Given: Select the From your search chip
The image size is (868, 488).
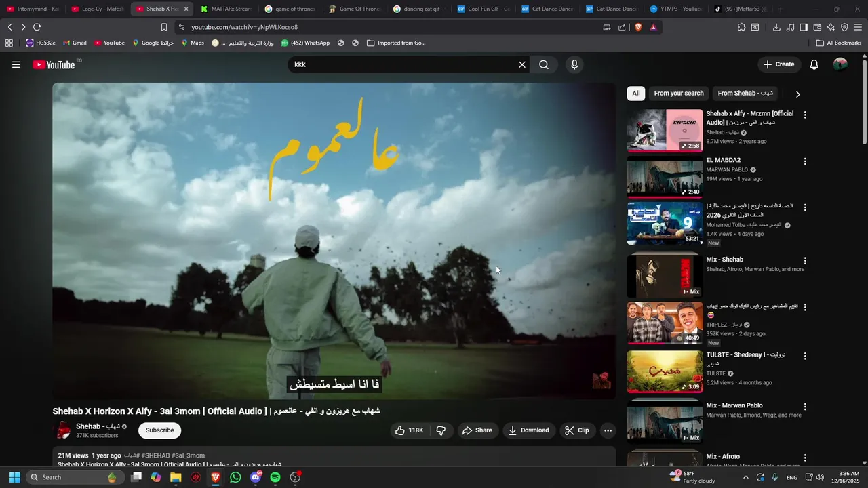Looking at the screenshot, I should [x=679, y=94].
